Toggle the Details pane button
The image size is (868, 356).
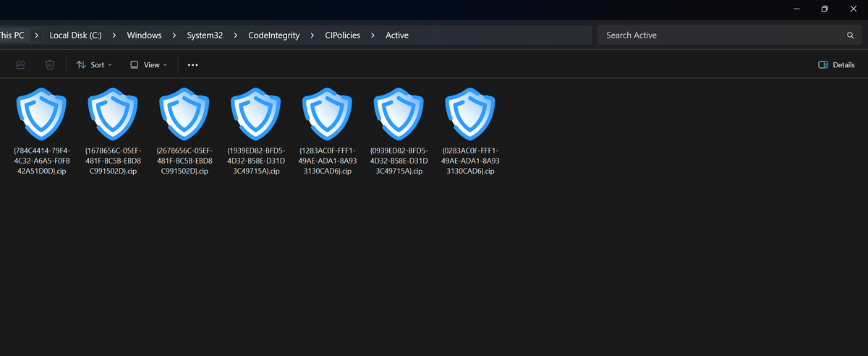pyautogui.click(x=836, y=65)
